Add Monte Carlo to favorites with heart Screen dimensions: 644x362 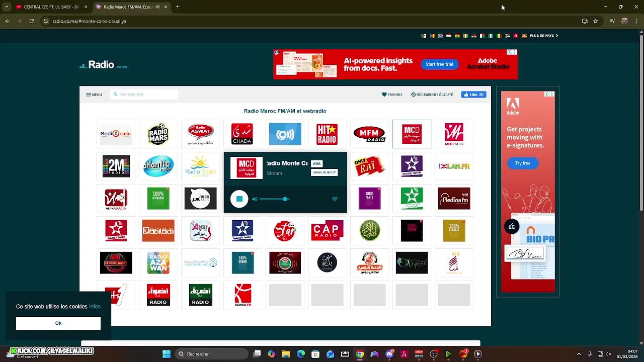[x=335, y=199]
